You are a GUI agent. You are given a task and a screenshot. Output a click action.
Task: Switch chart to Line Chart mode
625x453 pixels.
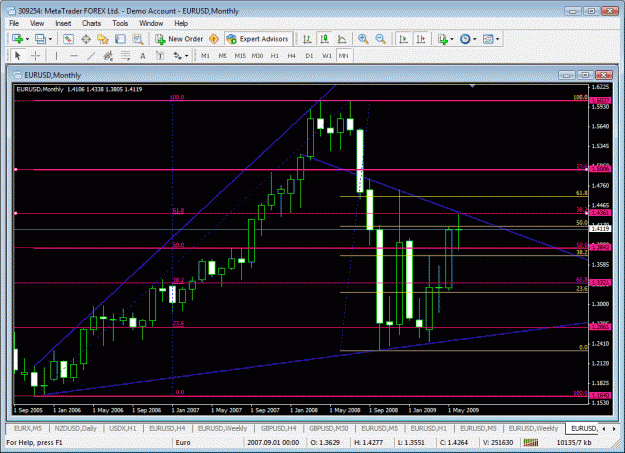pyautogui.click(x=342, y=39)
